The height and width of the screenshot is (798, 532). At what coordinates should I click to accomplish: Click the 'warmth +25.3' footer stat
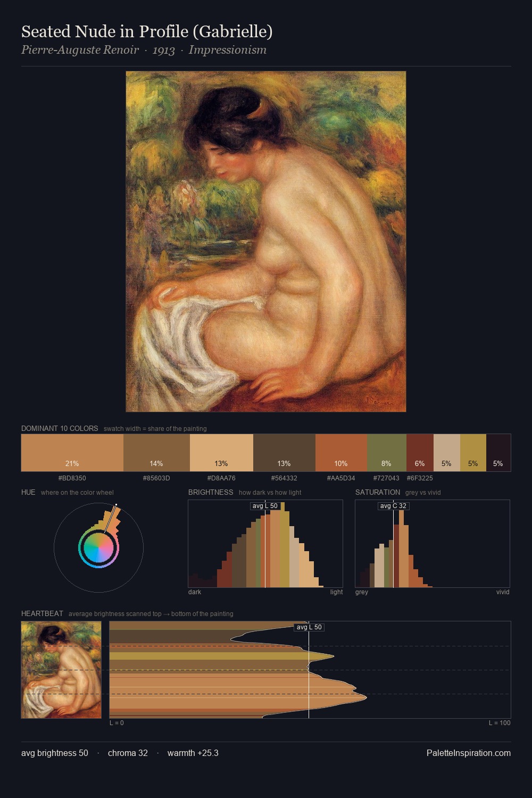[193, 753]
